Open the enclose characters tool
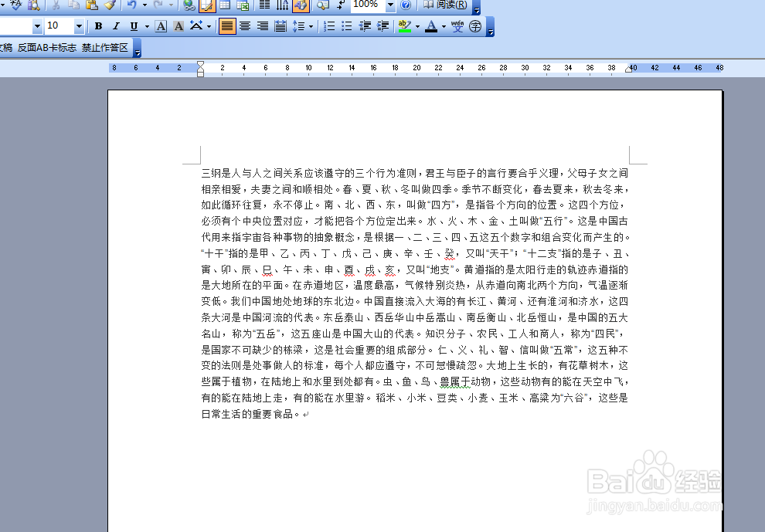The height and width of the screenshot is (532, 765). point(475,26)
